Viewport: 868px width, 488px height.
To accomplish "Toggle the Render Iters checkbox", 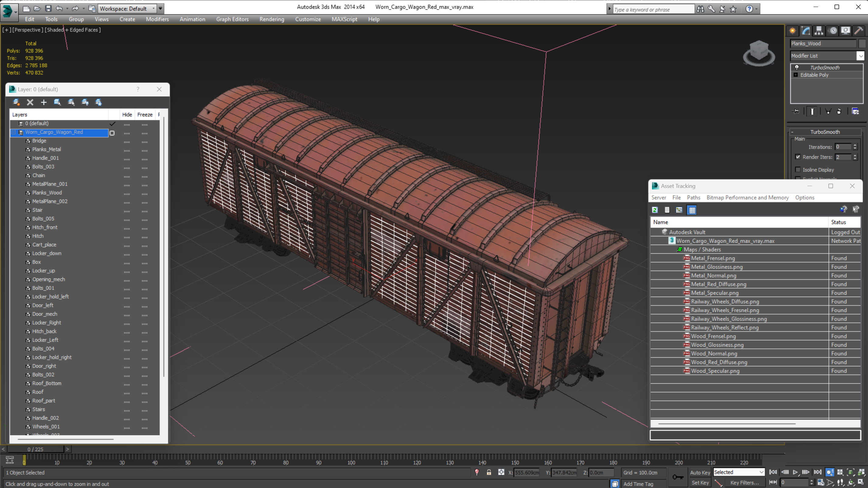I will [x=798, y=157].
